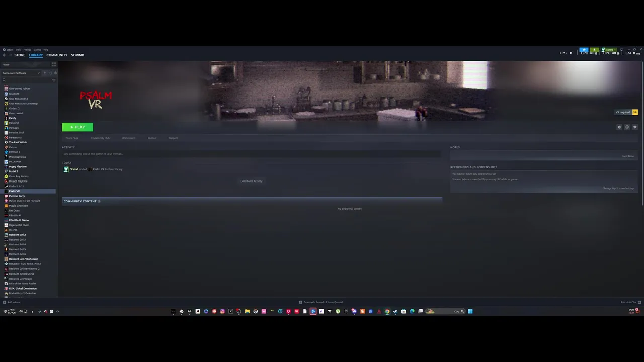Open the Downloads Paused status bar
The width and height of the screenshot is (644, 362).
(x=320, y=302)
